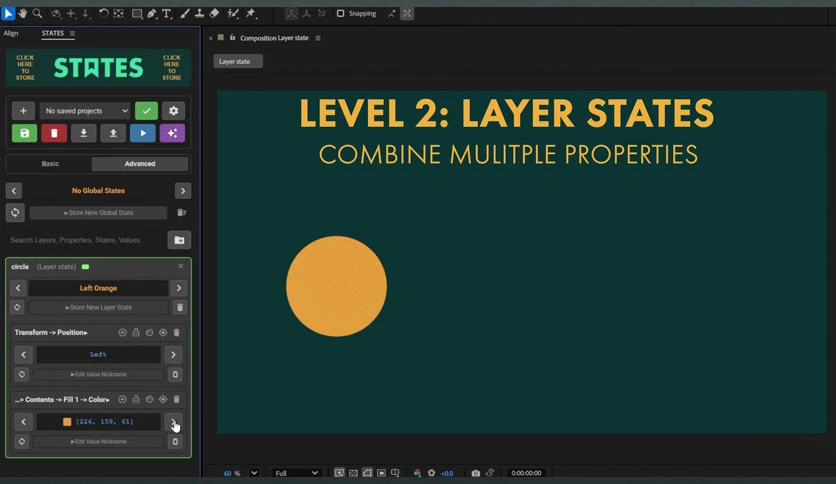Refresh the global state
Viewport: 836px width, 484px height.
(x=15, y=212)
